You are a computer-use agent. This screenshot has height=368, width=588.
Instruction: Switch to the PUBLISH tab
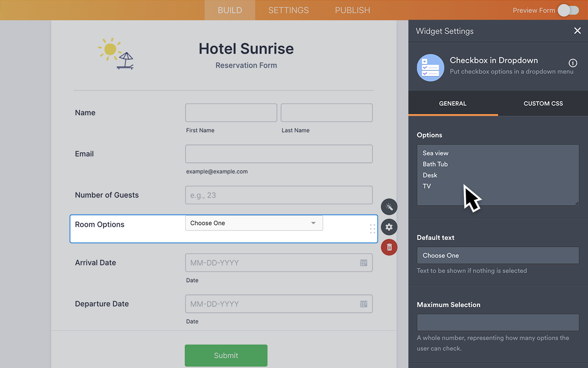352,10
